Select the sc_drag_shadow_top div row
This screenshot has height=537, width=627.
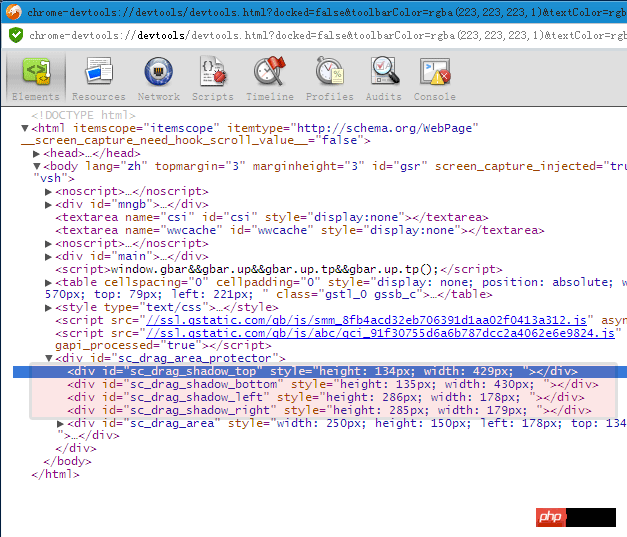click(322, 371)
